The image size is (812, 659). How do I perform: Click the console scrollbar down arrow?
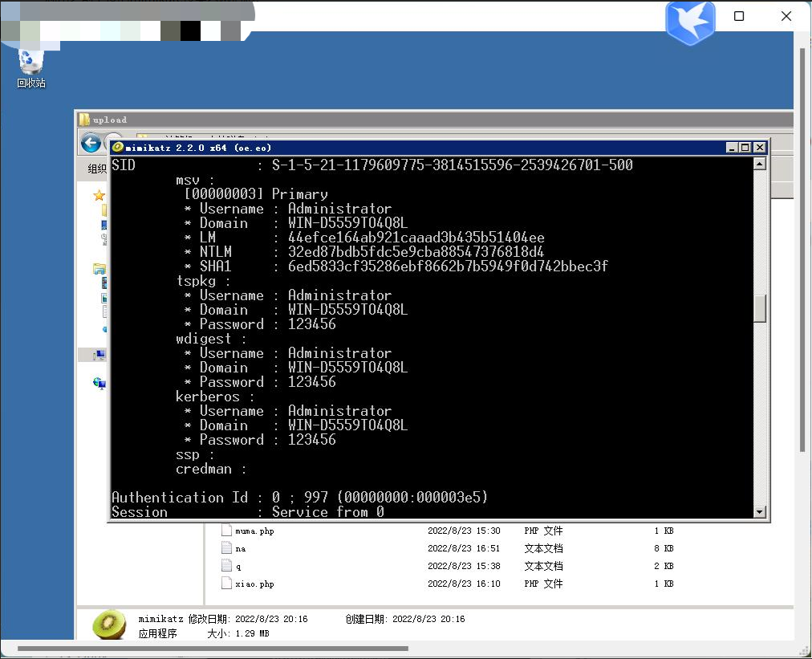pos(760,511)
